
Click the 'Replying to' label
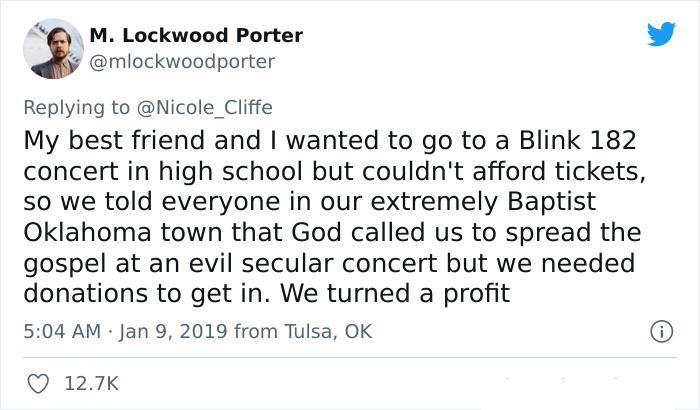click(76, 108)
